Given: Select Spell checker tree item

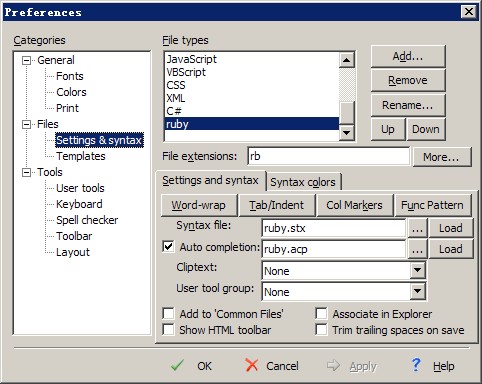Looking at the screenshot, I should 87,220.
